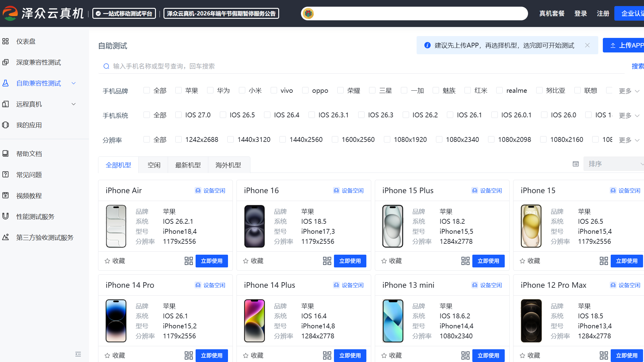Favorite iPhone 15 Plus with the star icon
This screenshot has width=644, height=362.
[384, 261]
